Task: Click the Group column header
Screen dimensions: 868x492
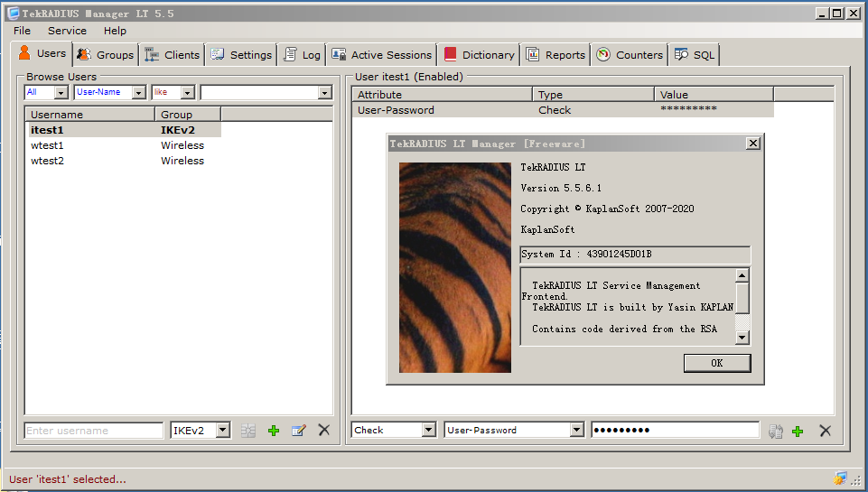Action: 188,115
